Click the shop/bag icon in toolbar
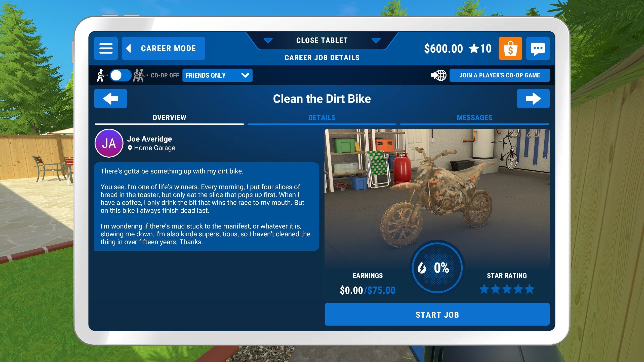Viewport: 644px width, 362px height. coord(510,49)
